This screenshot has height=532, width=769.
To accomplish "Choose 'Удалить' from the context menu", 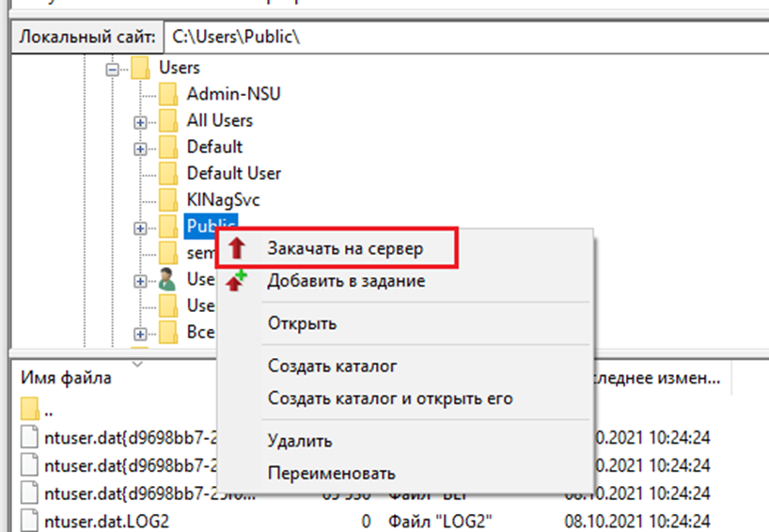I will click(x=300, y=441).
